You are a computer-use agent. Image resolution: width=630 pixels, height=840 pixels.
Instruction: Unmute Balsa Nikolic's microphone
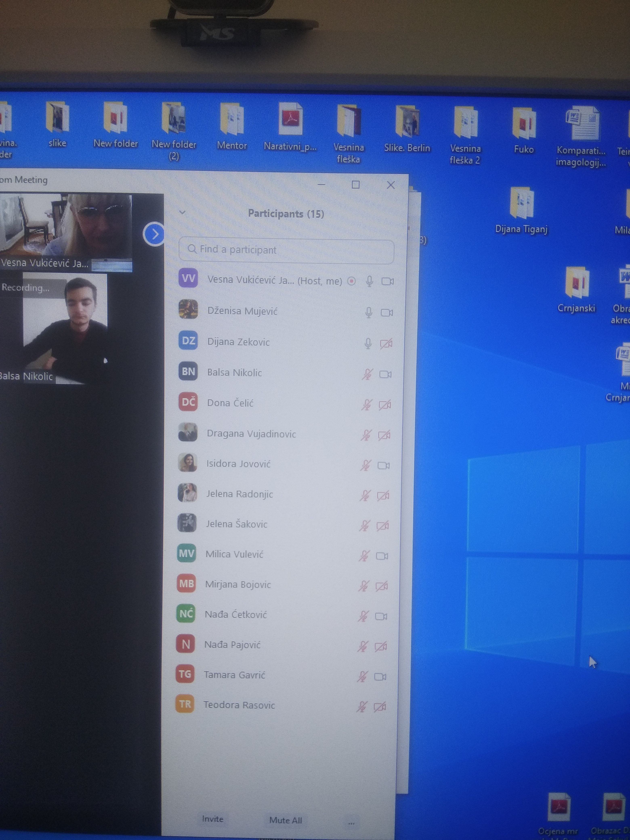point(367,374)
